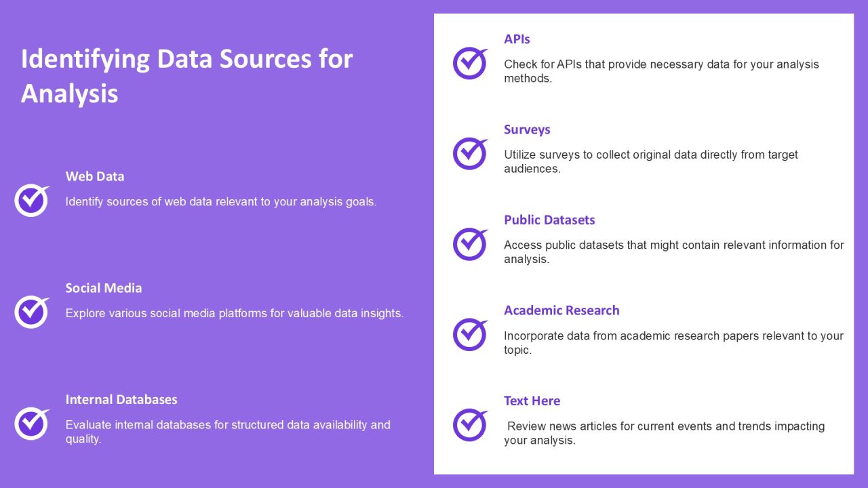Viewport: 868px width, 488px height.
Task: Click the Text Here placeholder heading
Action: (532, 401)
